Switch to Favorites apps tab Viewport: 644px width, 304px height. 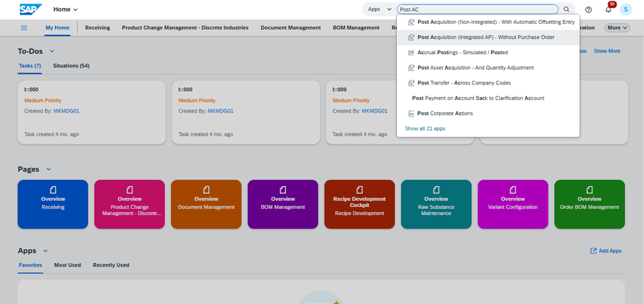[x=30, y=265]
